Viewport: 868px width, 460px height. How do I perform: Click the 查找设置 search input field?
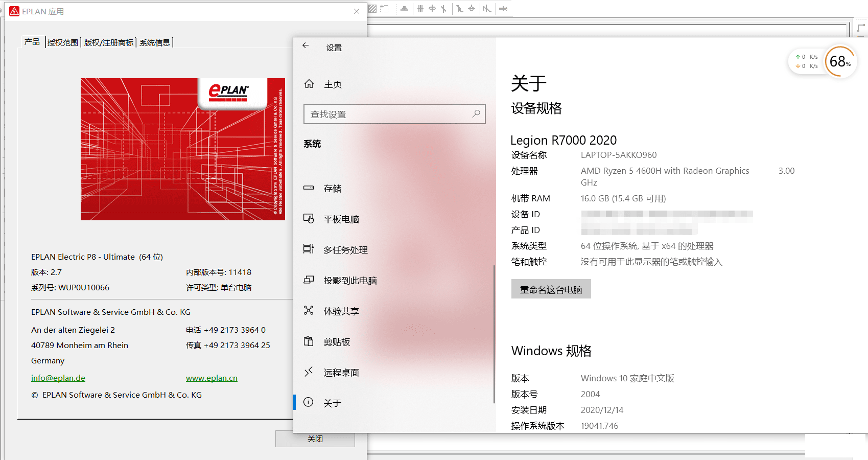tap(394, 114)
